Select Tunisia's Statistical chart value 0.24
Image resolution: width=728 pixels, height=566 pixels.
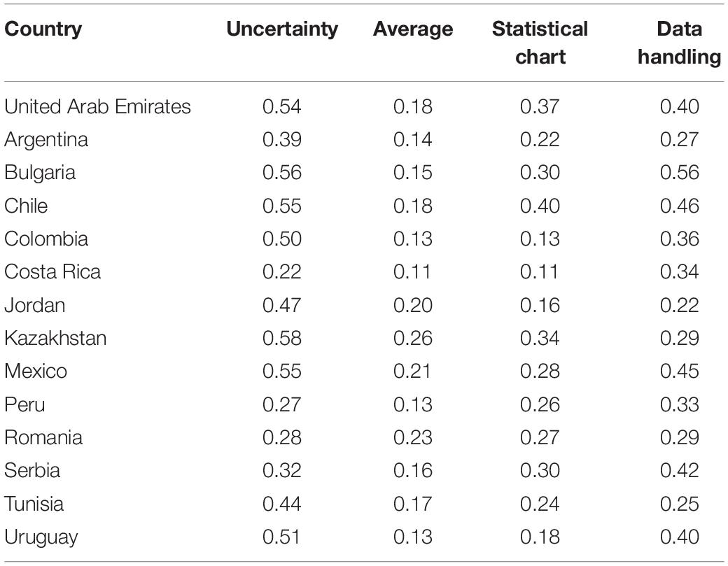point(540,503)
